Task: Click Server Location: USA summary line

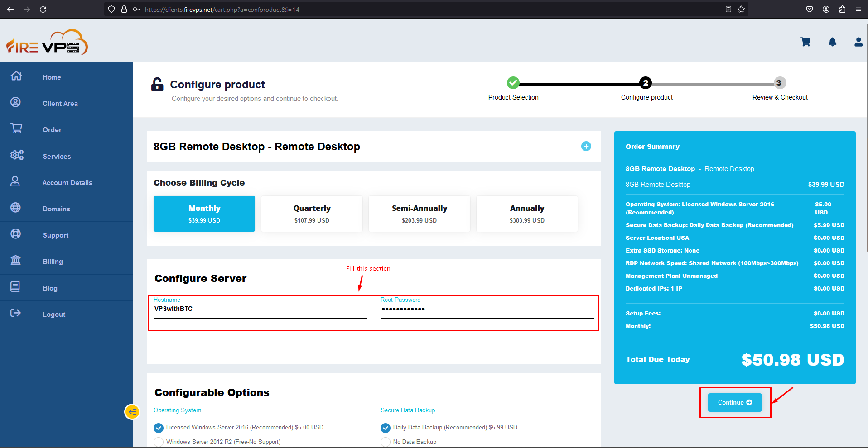Action: [x=735, y=238]
